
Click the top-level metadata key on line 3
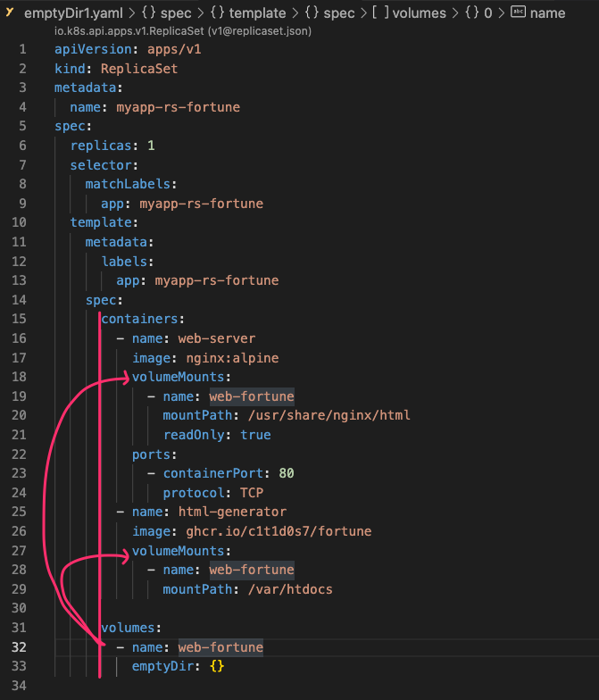pyautogui.click(x=86, y=87)
